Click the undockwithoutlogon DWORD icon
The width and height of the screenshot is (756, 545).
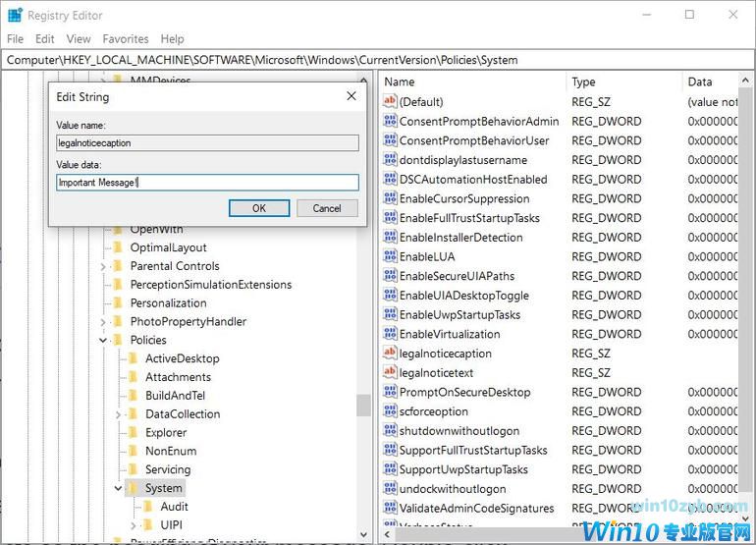click(390, 488)
